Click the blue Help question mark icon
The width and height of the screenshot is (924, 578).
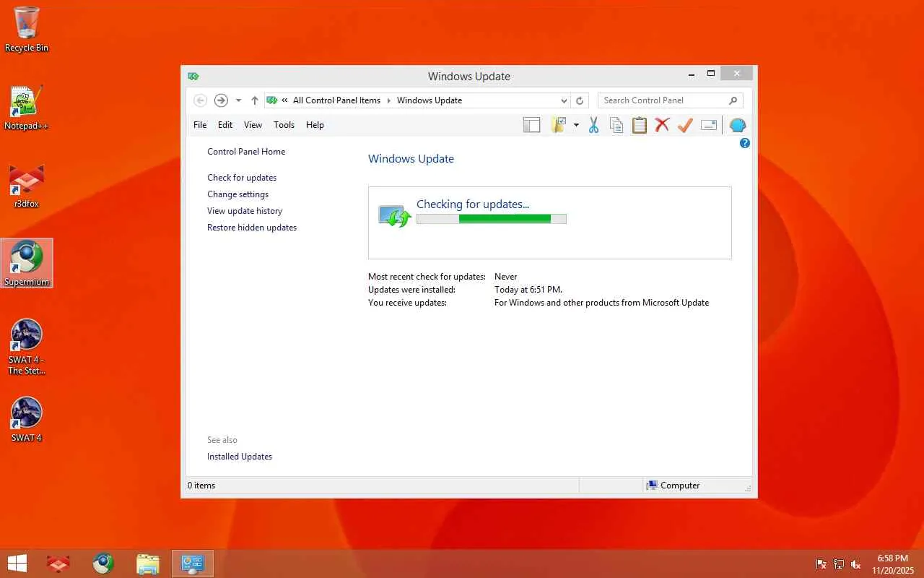[x=745, y=143]
